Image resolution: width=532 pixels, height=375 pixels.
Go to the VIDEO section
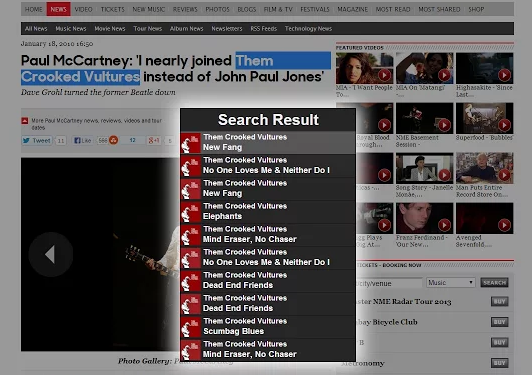[x=83, y=9]
